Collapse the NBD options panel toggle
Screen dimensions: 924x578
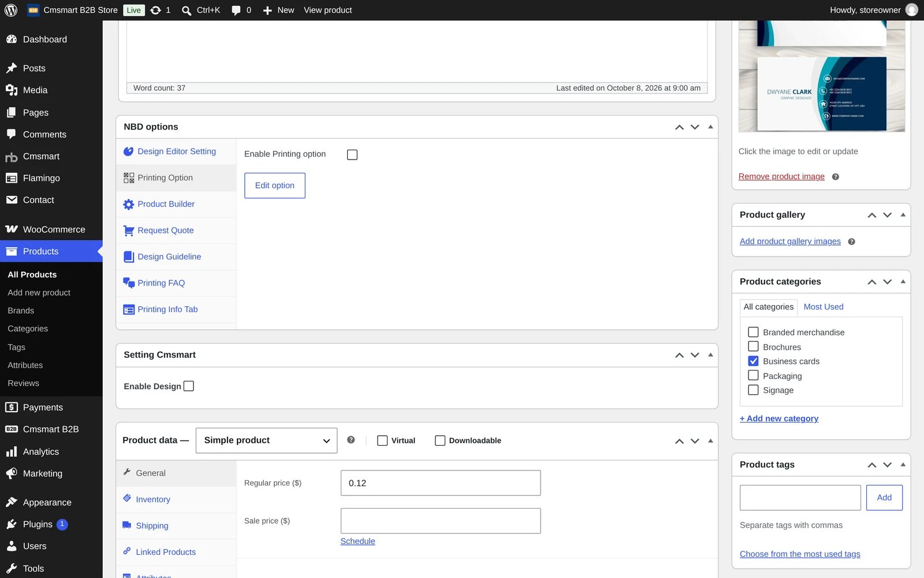[x=710, y=127]
